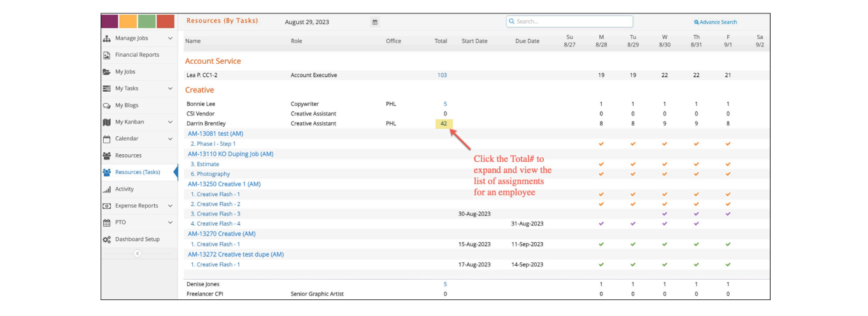Click the My Blogs chat icon
This screenshot has width=868, height=316.
(x=107, y=105)
